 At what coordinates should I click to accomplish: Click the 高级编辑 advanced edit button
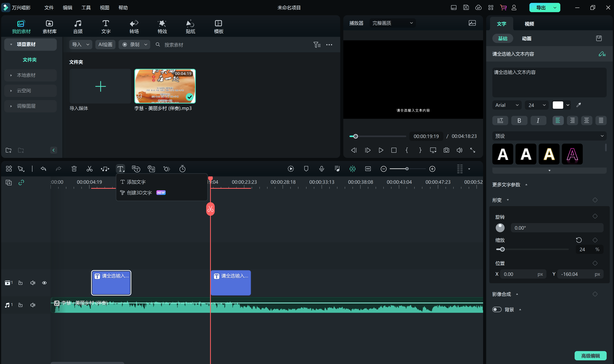tap(590, 355)
